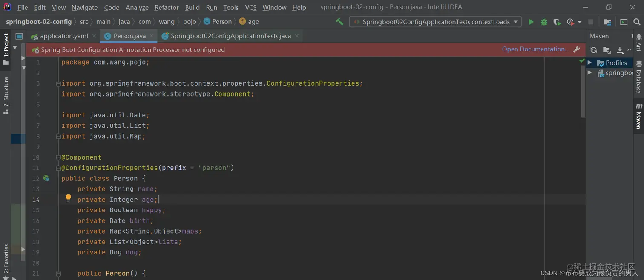Screen dimensions: 644x280
Task: Click the project view window icon left of tabs
Action: point(19,36)
